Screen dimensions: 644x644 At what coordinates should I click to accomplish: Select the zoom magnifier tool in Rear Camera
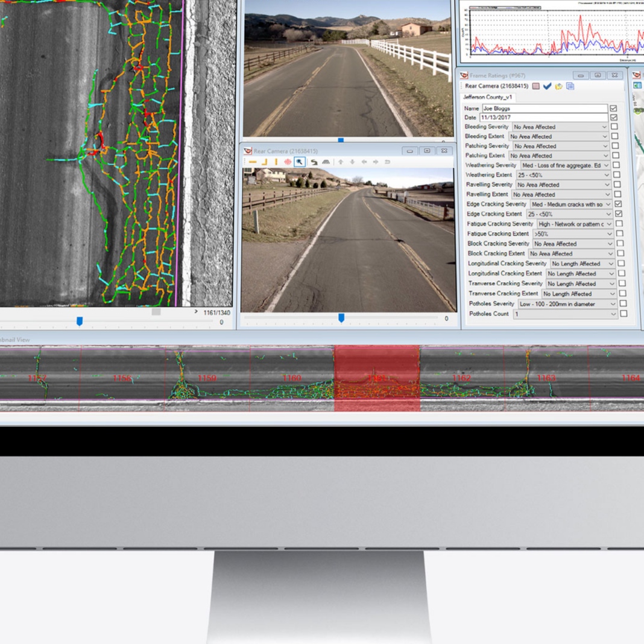[300, 162]
